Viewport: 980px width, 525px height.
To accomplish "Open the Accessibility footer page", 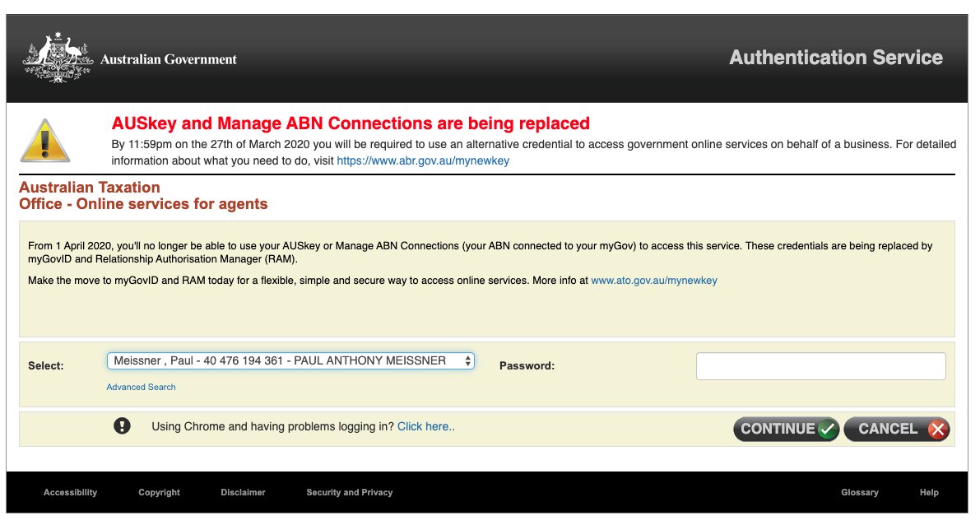I will pos(70,492).
